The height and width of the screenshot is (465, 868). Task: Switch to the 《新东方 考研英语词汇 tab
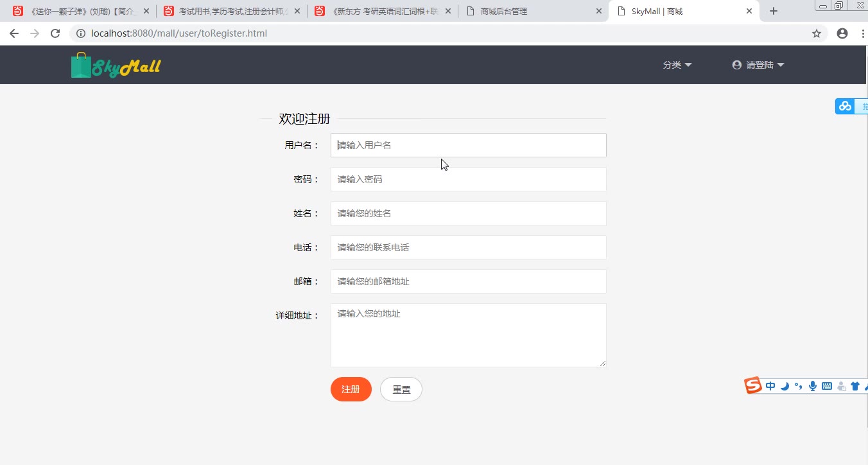tap(382, 11)
